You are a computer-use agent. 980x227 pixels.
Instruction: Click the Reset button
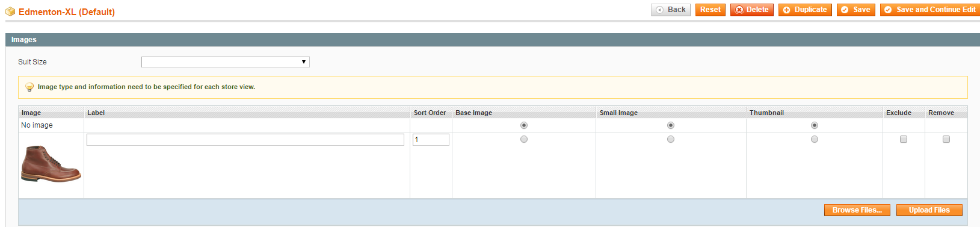(710, 10)
